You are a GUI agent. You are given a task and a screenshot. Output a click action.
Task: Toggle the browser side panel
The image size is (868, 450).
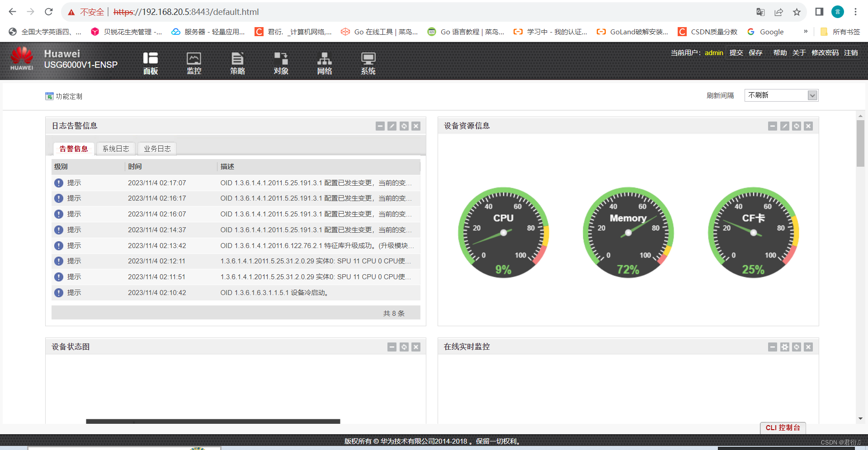pyautogui.click(x=819, y=12)
